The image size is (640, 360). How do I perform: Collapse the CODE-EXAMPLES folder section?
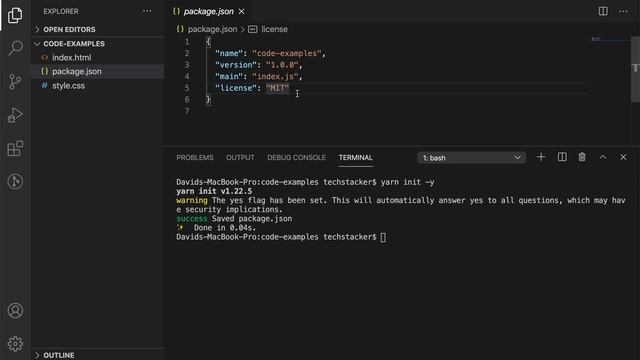[x=98, y=44]
